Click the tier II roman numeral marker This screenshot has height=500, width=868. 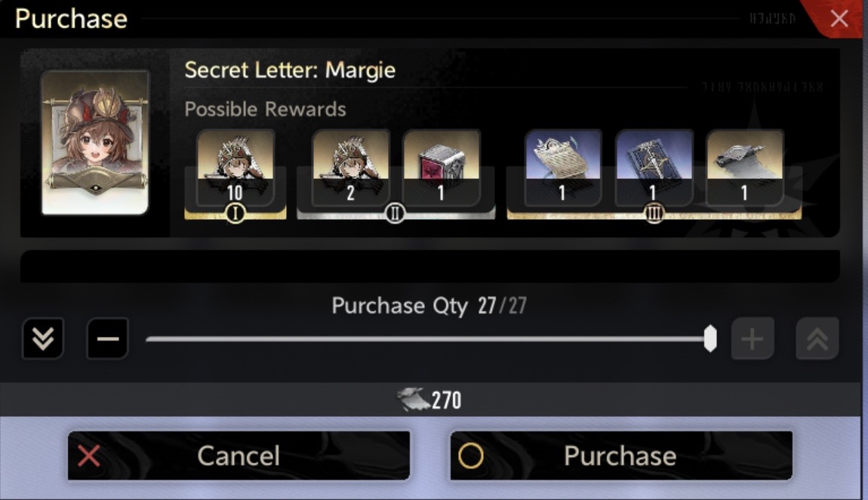395,213
